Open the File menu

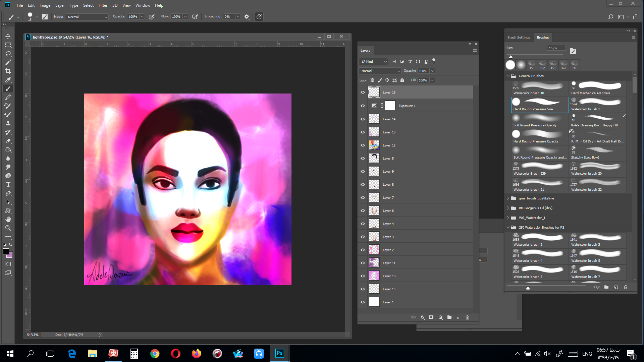pyautogui.click(x=20, y=5)
